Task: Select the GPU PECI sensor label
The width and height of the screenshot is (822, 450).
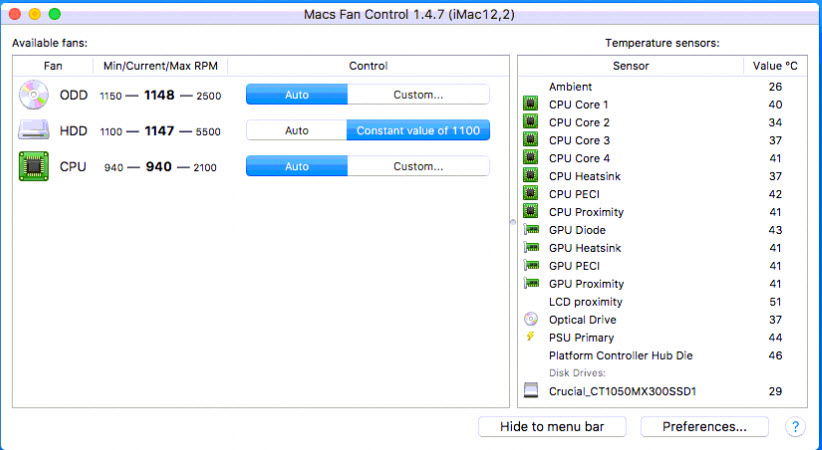Action: (x=575, y=266)
